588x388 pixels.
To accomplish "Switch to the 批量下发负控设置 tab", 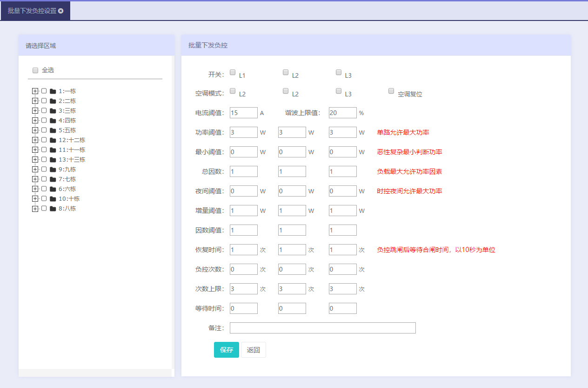I will click(x=32, y=11).
